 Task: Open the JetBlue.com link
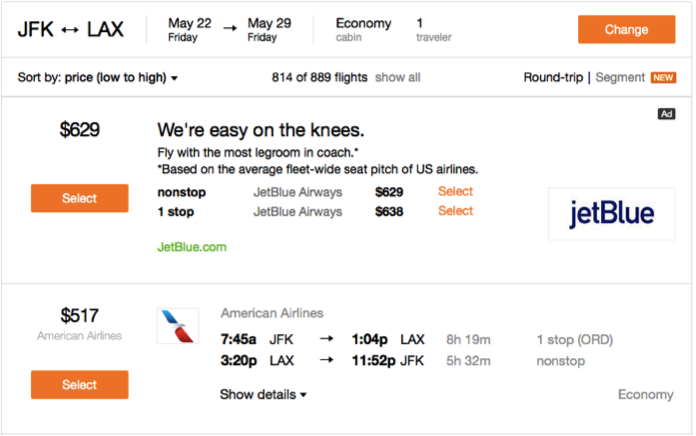pyautogui.click(x=192, y=246)
